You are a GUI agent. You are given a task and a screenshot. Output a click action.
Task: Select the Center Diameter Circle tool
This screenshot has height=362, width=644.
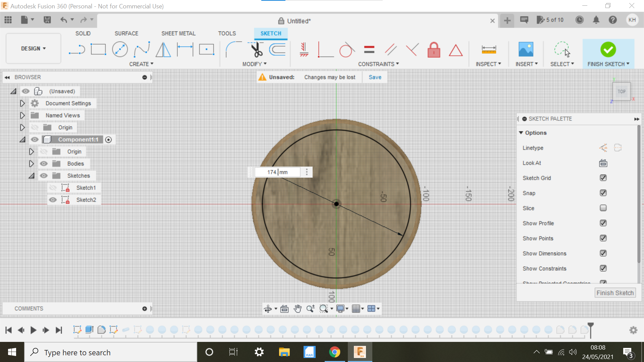[120, 49]
